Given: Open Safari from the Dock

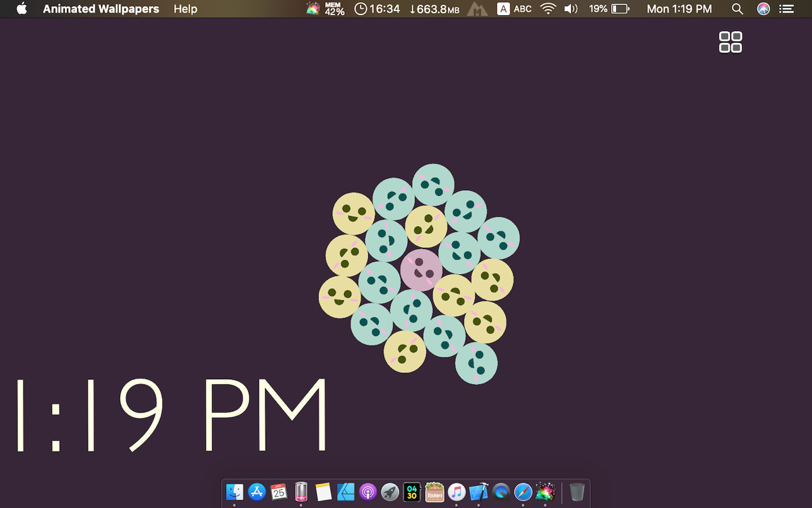Looking at the screenshot, I should 523,492.
